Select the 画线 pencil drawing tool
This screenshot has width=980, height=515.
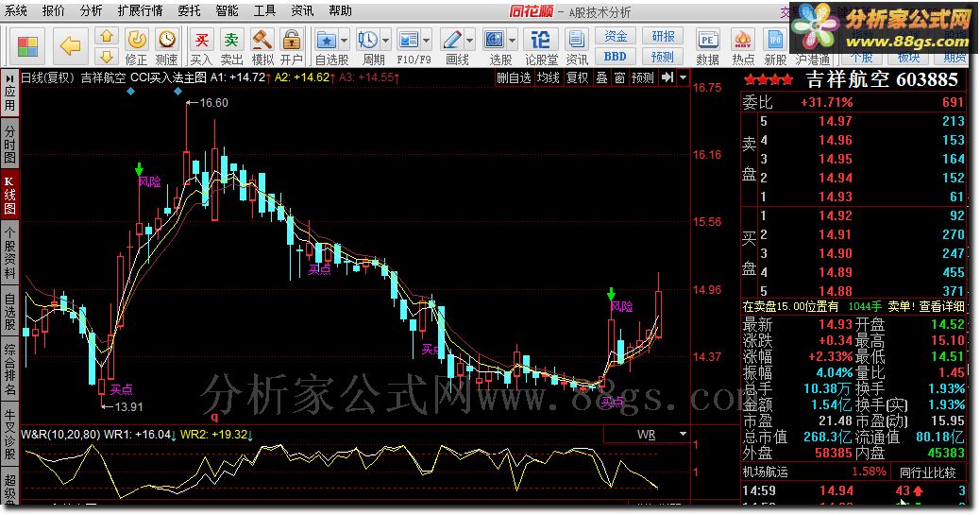[450, 40]
